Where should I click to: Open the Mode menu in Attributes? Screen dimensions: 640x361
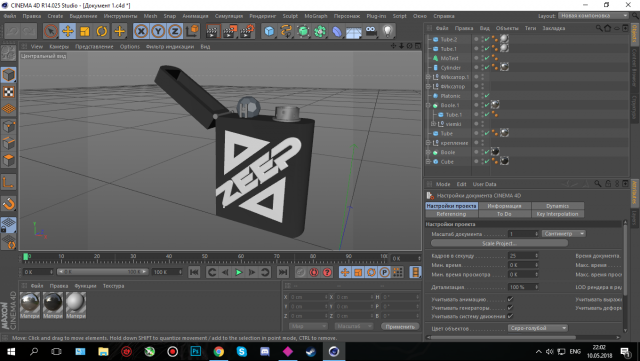click(x=443, y=184)
